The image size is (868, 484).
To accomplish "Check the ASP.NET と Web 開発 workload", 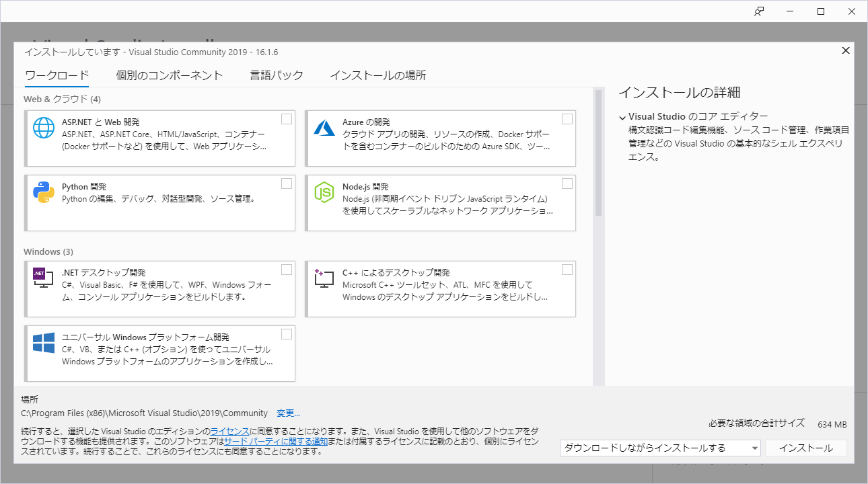I will point(287,119).
